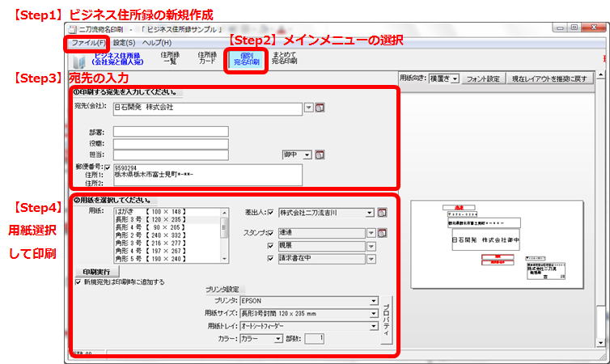Click the 部署 input field

(x=171, y=132)
